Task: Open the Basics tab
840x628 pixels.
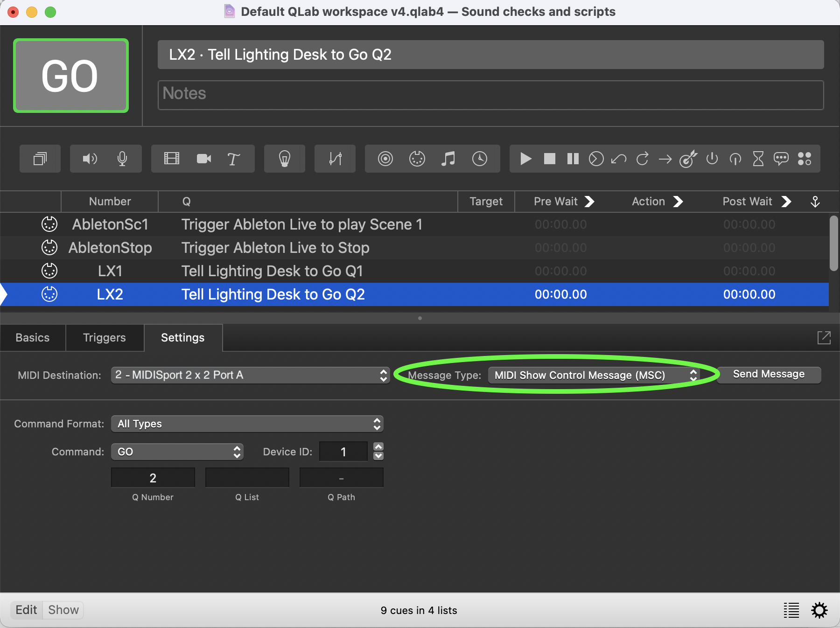Action: click(32, 337)
